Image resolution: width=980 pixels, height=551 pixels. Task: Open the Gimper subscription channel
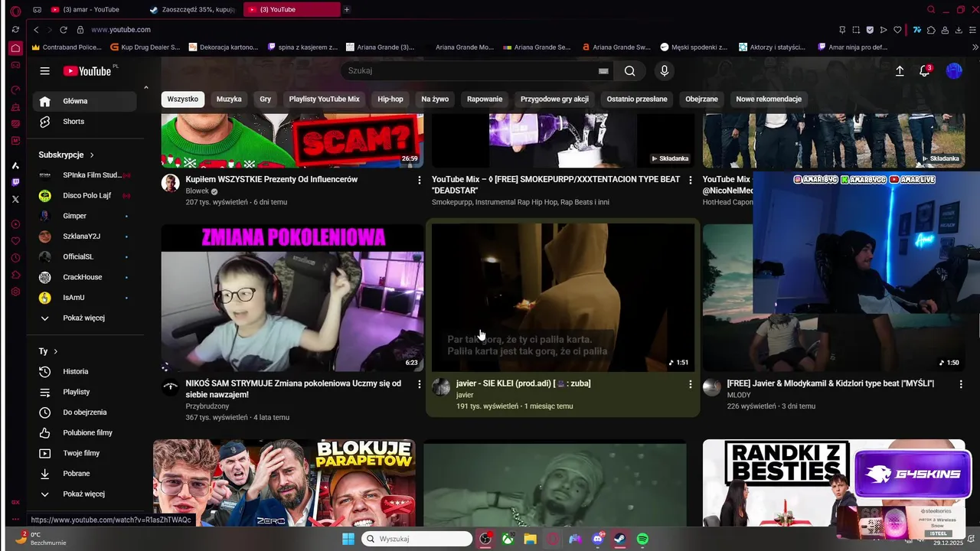pos(84,216)
